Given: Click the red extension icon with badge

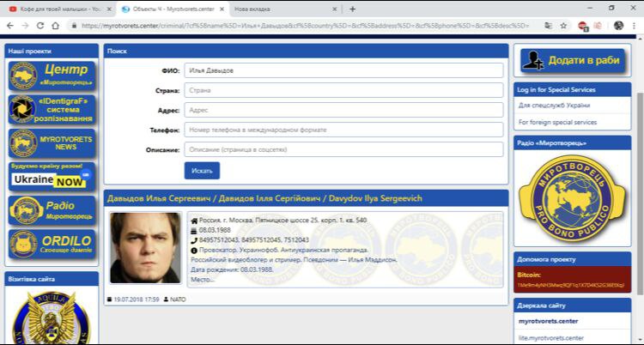Looking at the screenshot, I should (x=582, y=26).
